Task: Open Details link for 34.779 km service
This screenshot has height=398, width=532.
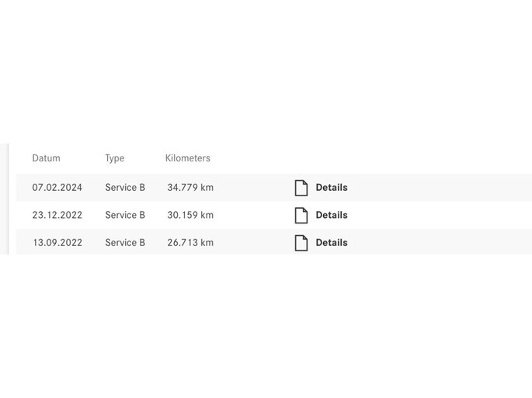Action: (331, 188)
